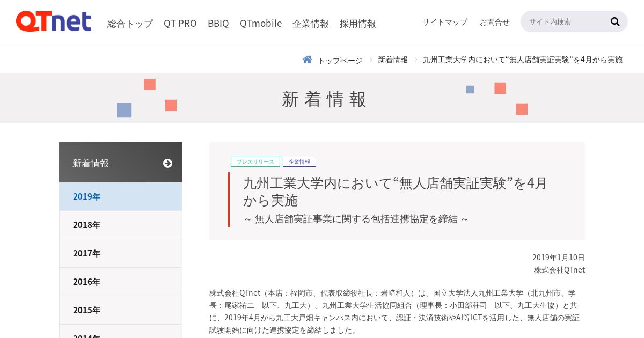Select 2015年 in the sidebar

coord(121,310)
